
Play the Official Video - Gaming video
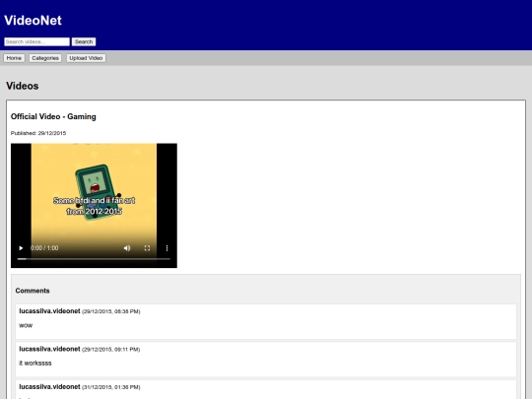pos(21,248)
